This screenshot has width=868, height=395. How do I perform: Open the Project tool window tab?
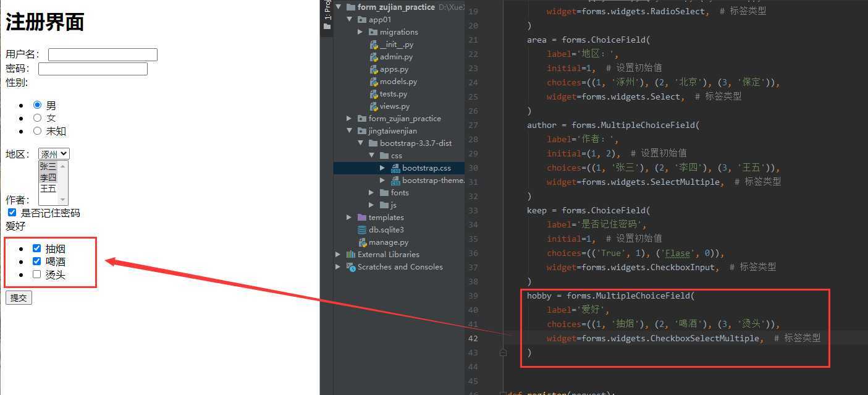pos(327,15)
